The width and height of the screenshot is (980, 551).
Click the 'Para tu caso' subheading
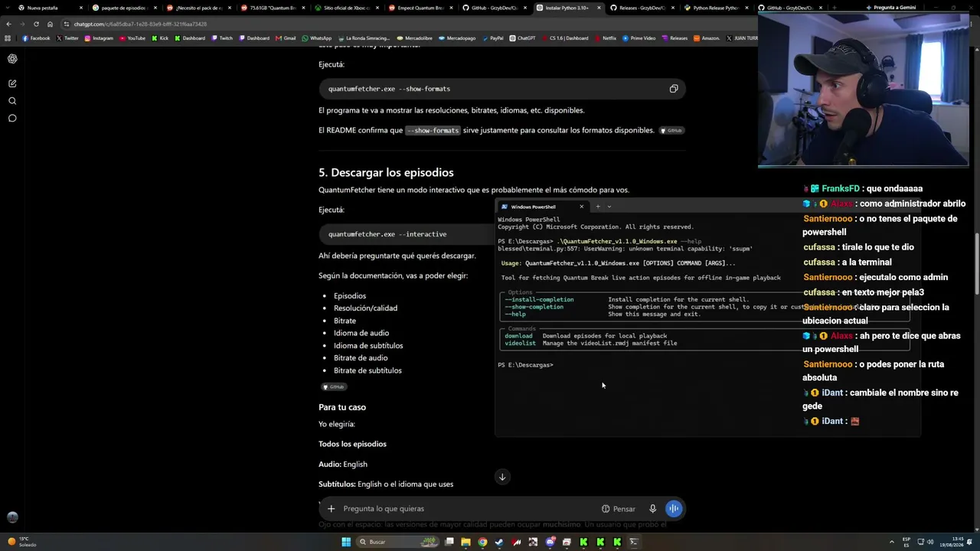click(x=342, y=408)
